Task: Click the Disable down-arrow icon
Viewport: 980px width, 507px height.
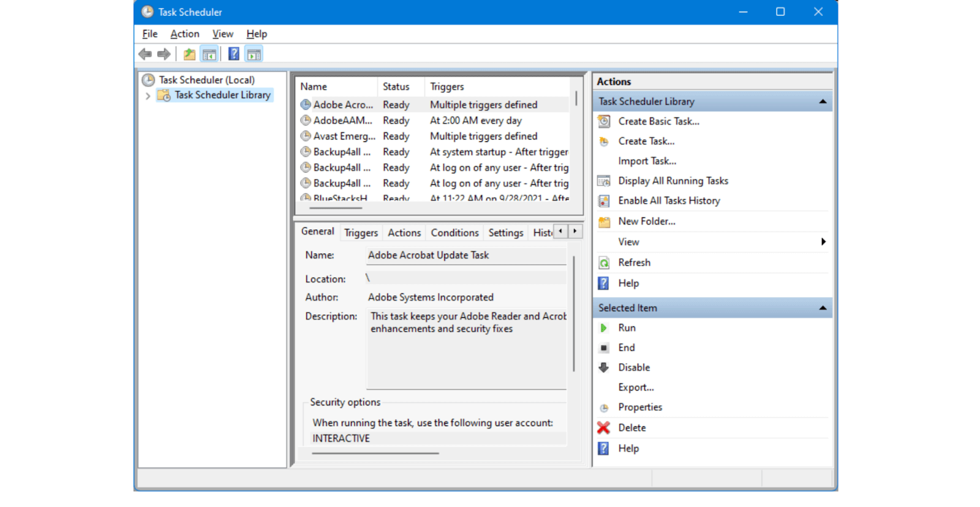Action: [x=603, y=367]
